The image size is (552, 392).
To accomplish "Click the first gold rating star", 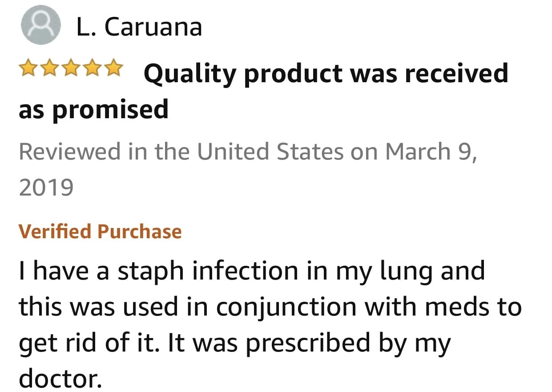I will (28, 68).
